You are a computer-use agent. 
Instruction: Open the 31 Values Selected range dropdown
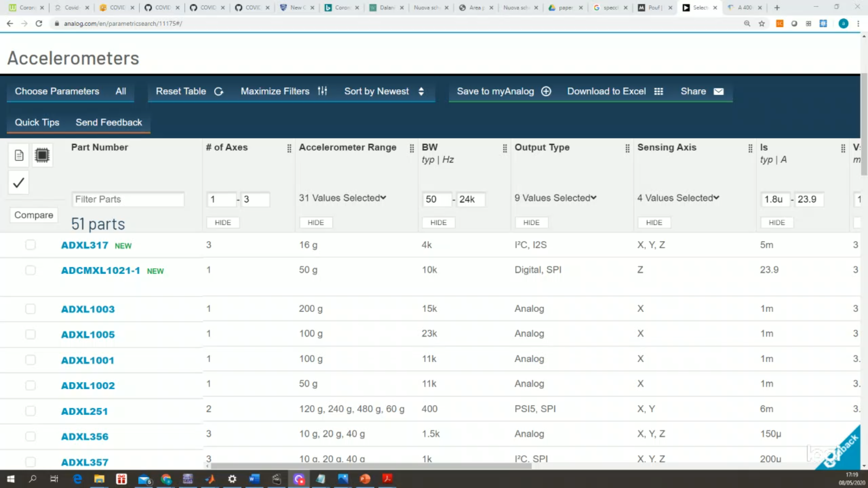342,198
